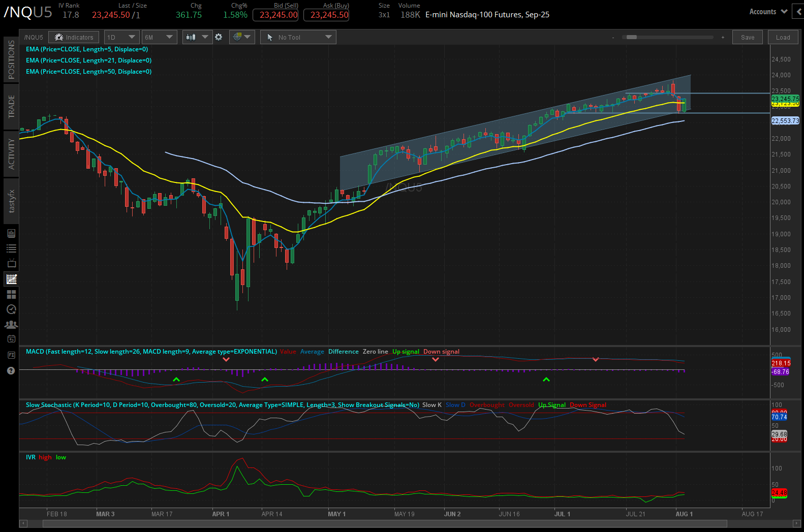Screen dimensions: 804x532
Task: Open the clock history icon
Action: (11, 309)
